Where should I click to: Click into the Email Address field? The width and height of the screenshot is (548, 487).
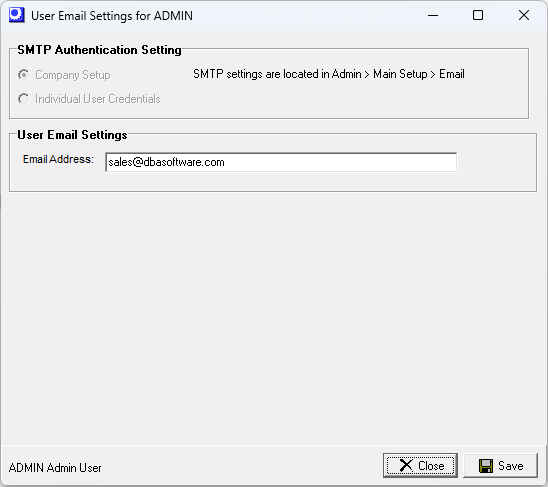[x=281, y=162]
